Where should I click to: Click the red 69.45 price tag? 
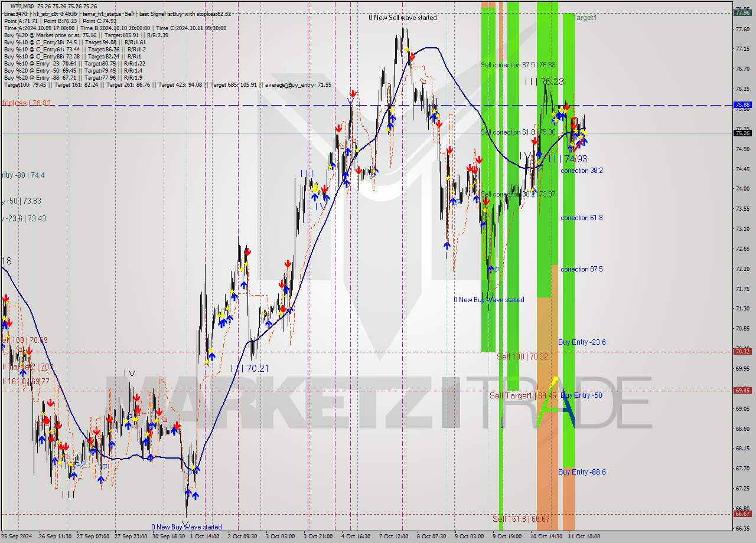pyautogui.click(x=742, y=390)
